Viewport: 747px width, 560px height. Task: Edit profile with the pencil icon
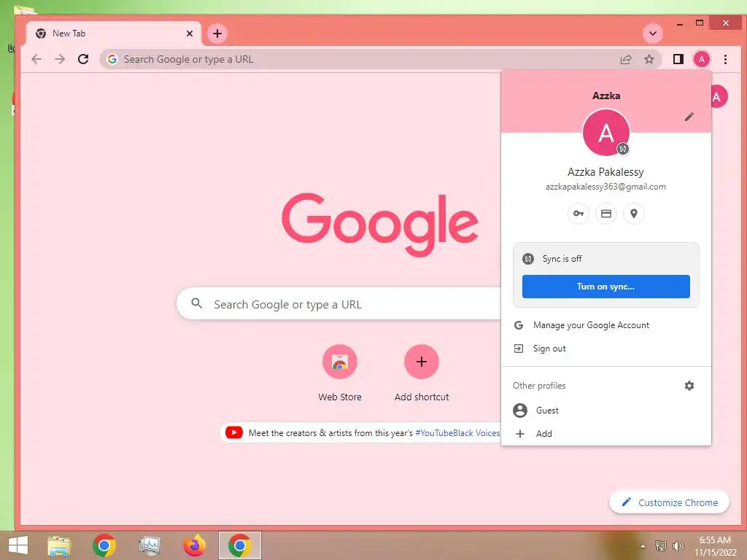(x=689, y=117)
